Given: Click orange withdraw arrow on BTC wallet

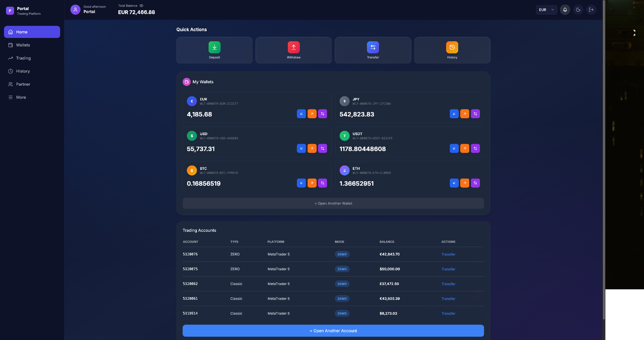Looking at the screenshot, I should tap(312, 183).
